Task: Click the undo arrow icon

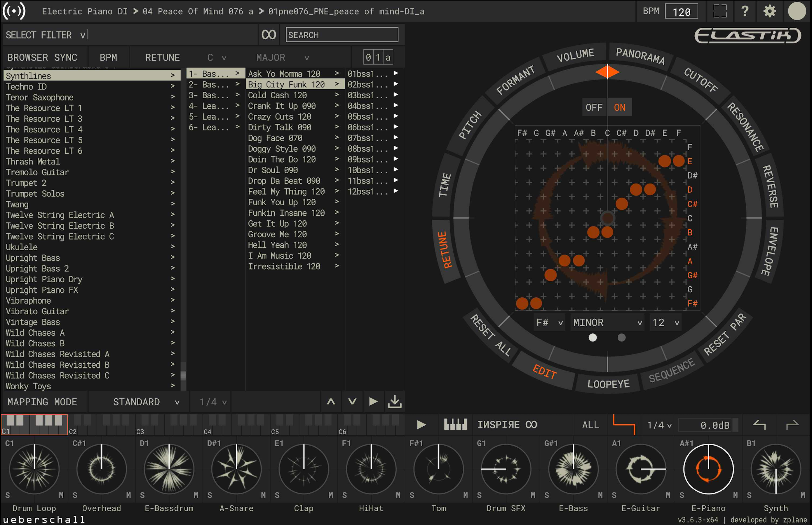Action: click(x=759, y=425)
